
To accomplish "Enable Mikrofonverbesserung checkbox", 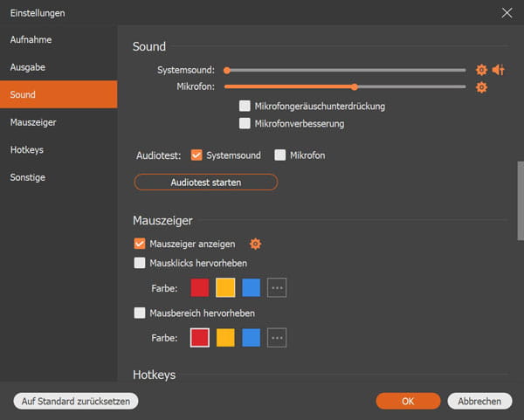I will click(x=245, y=124).
